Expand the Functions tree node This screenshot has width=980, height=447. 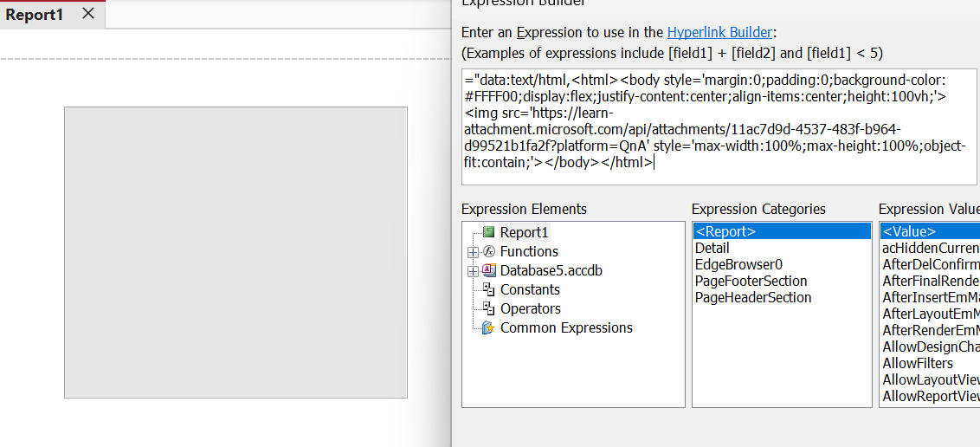(x=474, y=253)
